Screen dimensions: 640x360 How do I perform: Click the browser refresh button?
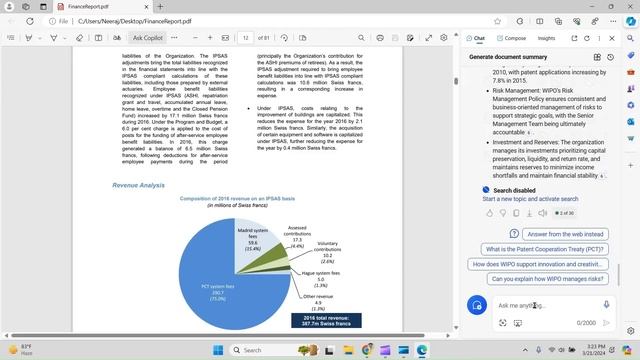tap(30, 21)
